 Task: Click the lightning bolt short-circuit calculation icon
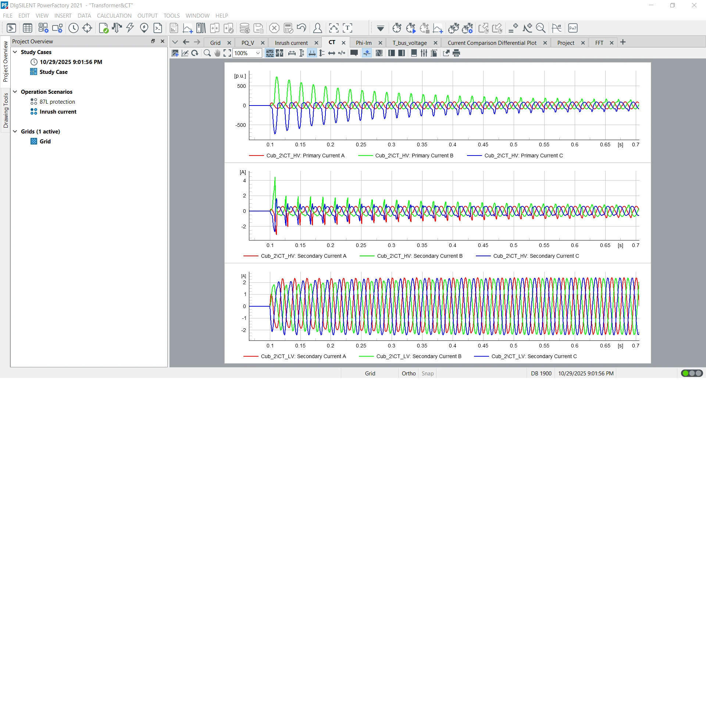point(130,28)
